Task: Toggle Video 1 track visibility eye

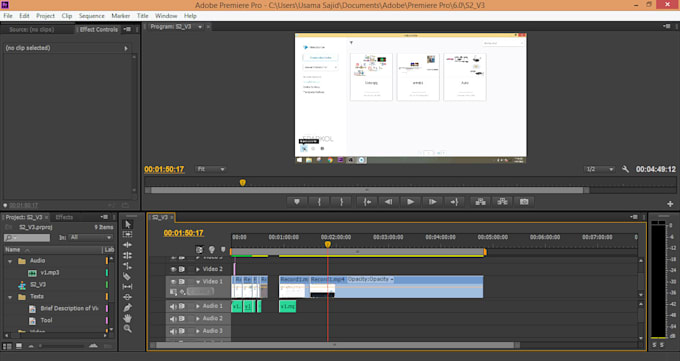Action: [x=173, y=282]
